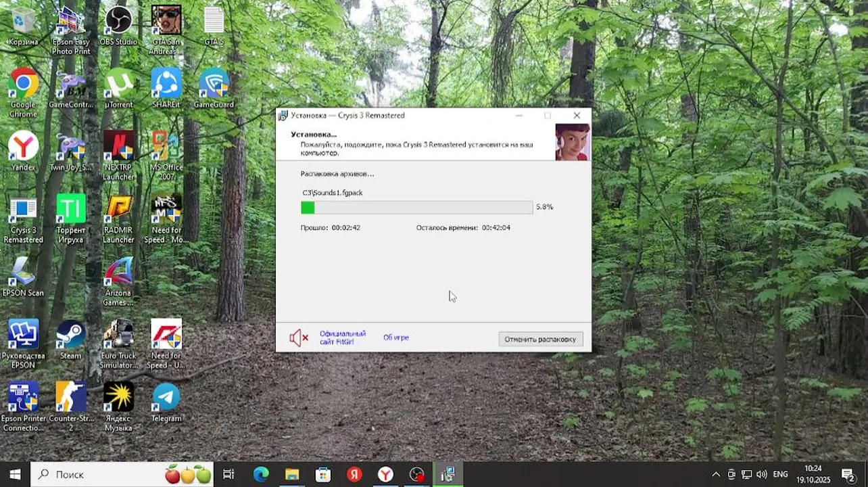Open Торрент Игруха desktop shortcut

(71, 219)
